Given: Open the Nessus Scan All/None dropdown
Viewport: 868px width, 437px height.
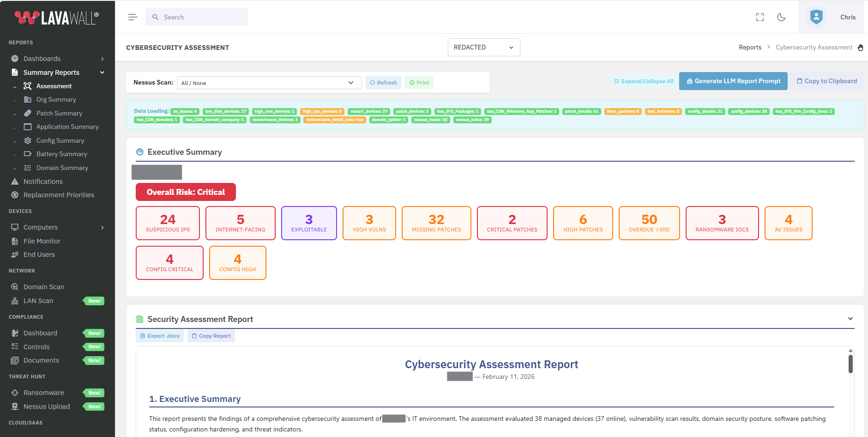Looking at the screenshot, I should [x=269, y=82].
